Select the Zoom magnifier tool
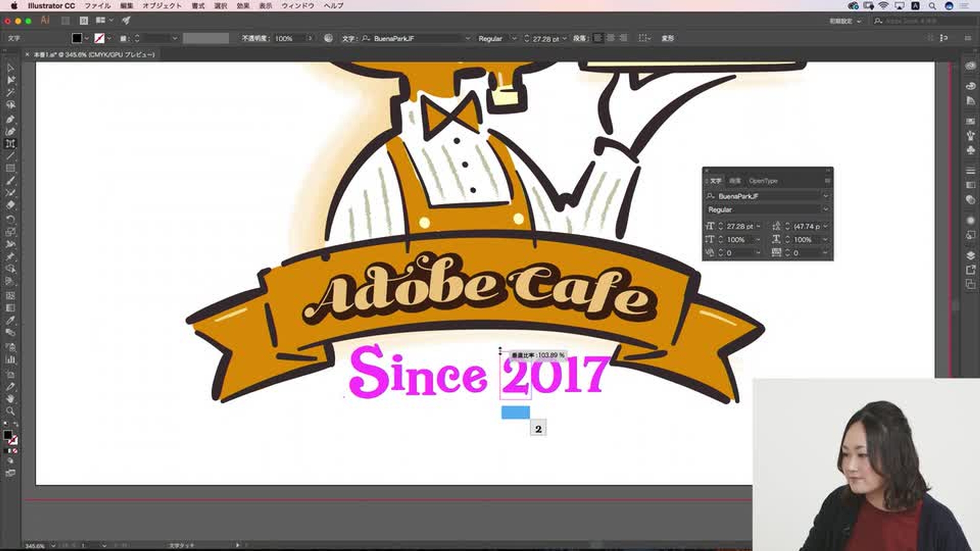Screen dimensions: 980x551 [x=10, y=411]
